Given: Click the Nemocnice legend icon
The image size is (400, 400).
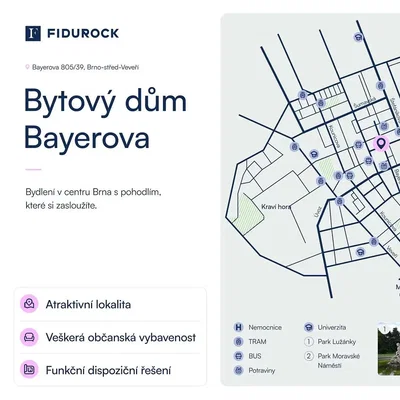Looking at the screenshot, I should (238, 327).
